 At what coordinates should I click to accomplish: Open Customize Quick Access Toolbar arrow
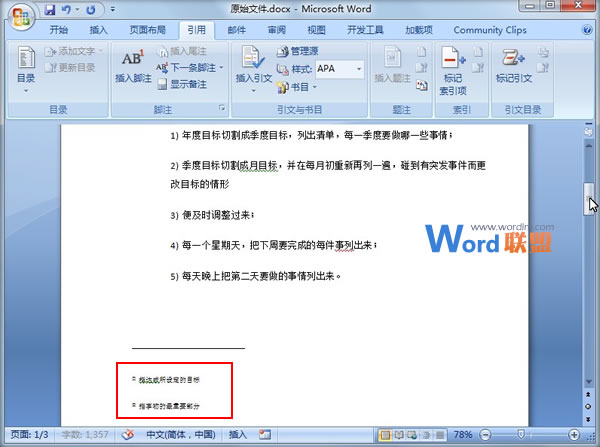click(112, 9)
